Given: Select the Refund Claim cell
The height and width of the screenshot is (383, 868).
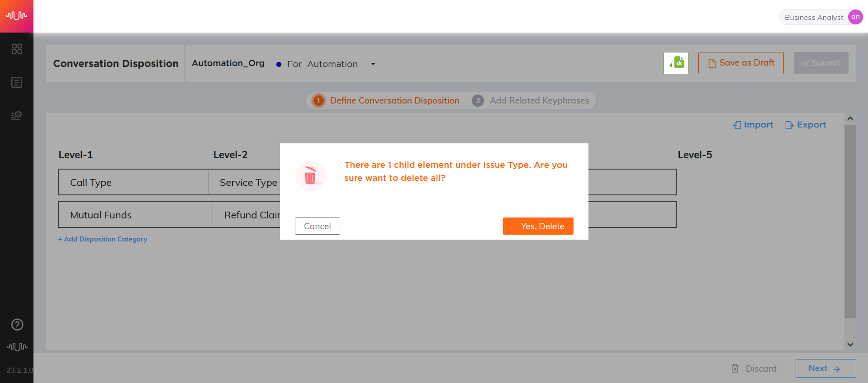Looking at the screenshot, I should pyautogui.click(x=247, y=215).
